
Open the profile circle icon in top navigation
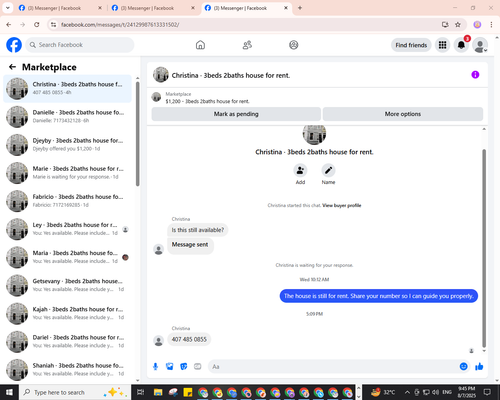click(294, 45)
